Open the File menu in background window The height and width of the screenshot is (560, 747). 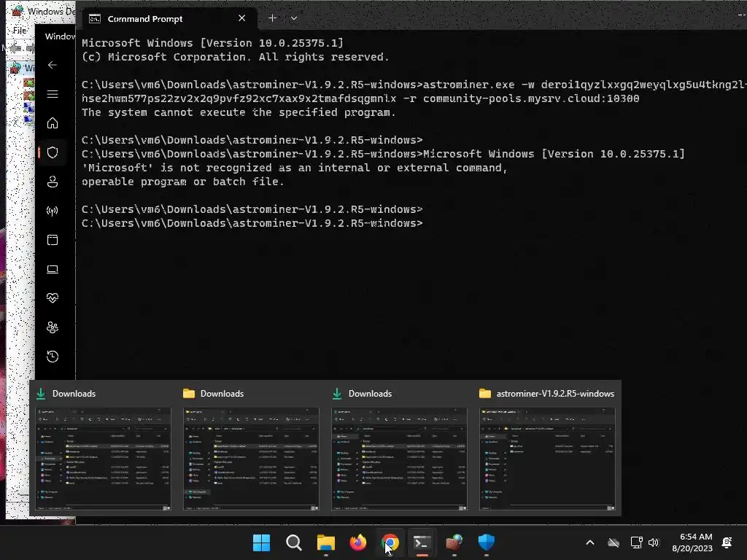pos(20,31)
